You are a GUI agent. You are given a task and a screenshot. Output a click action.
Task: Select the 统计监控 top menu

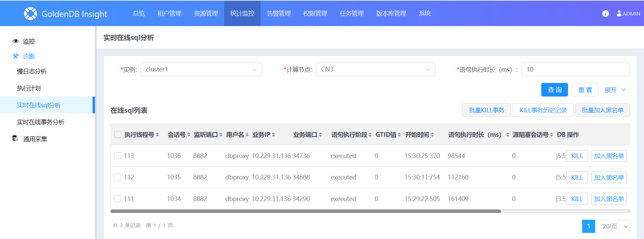(242, 14)
